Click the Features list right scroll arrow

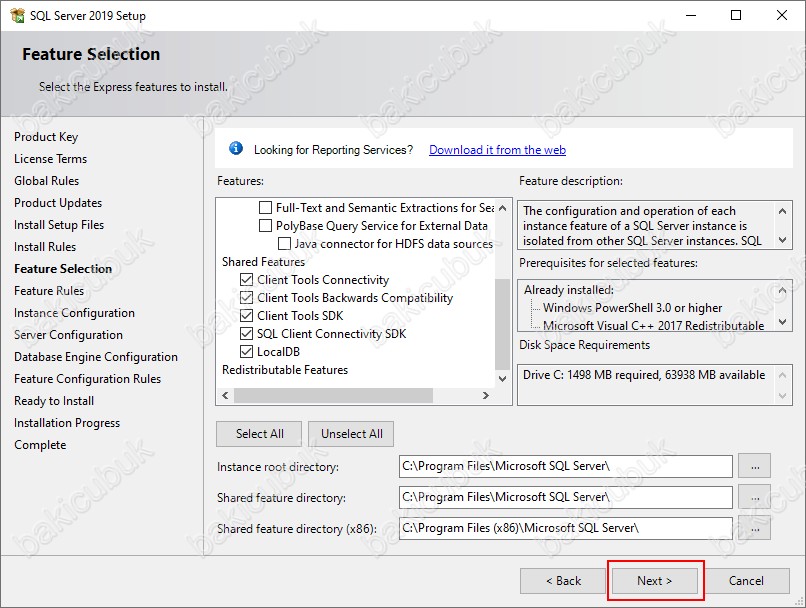pyautogui.click(x=486, y=395)
